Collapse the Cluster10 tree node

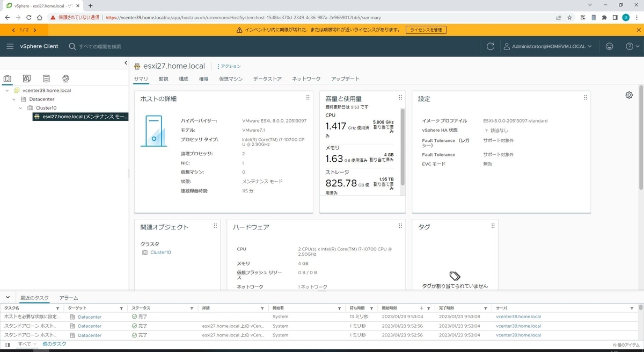coord(21,108)
